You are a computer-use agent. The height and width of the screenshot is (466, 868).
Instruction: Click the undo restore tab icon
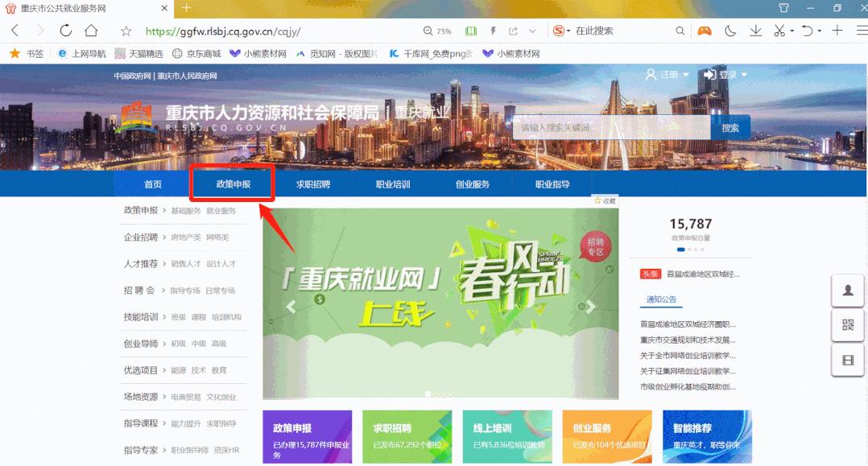(x=808, y=31)
